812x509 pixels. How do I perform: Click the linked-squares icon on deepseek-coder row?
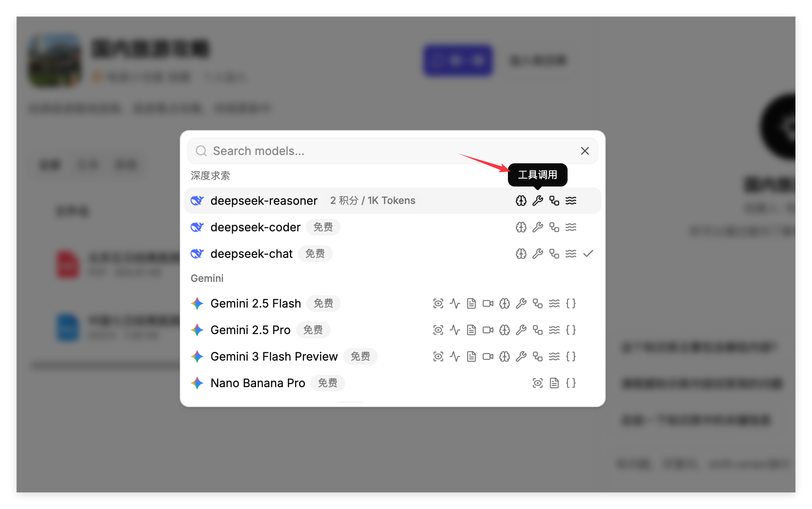(x=554, y=227)
